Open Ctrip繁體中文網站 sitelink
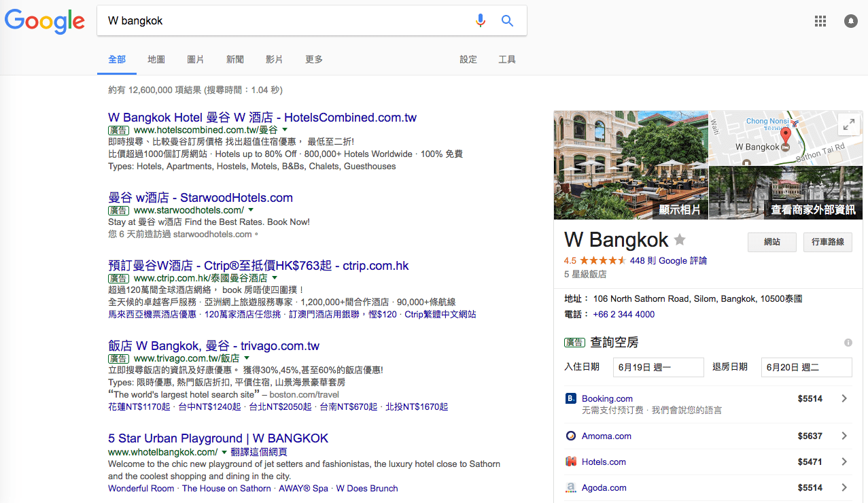 tap(440, 315)
